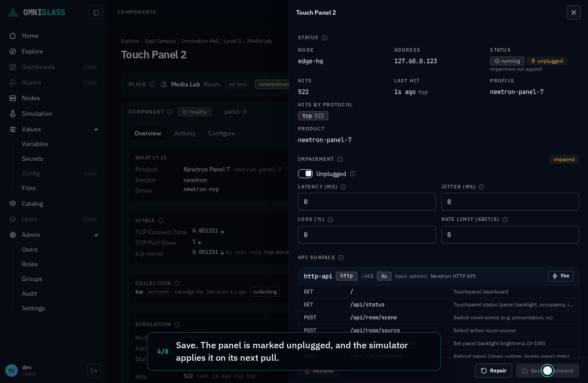Select the Overview tab

[148, 133]
